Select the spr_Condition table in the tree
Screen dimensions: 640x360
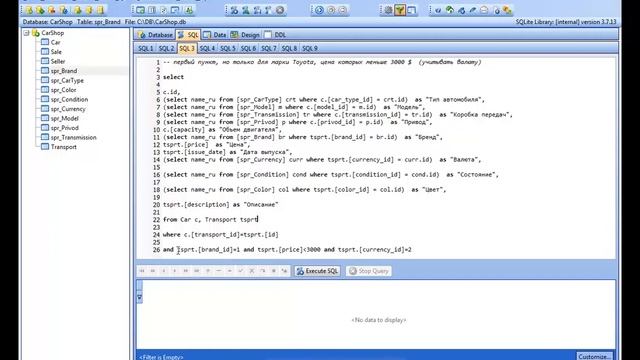coord(69,100)
